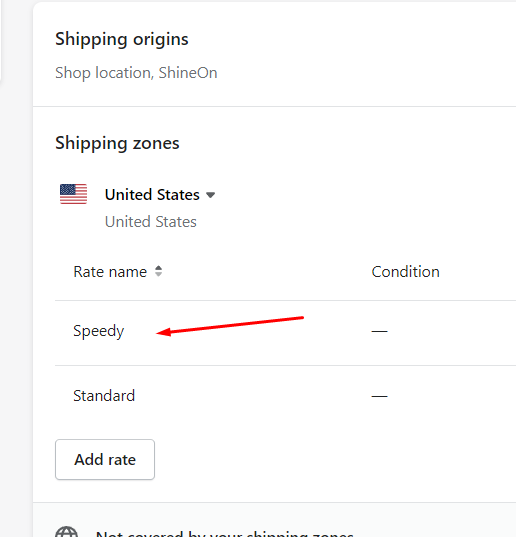Viewport: 516px width, 537px height.
Task: Click the globe icon at the bottom
Action: (66, 532)
